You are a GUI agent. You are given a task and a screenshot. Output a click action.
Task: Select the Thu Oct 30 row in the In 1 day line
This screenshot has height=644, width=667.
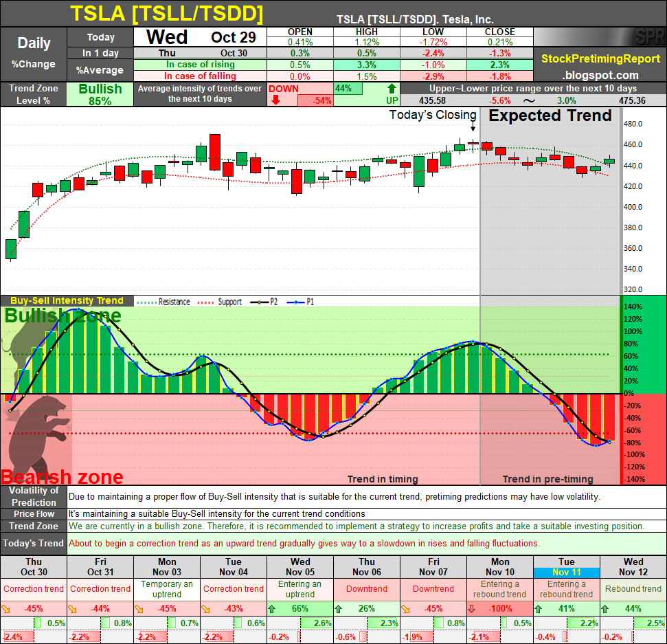click(201, 53)
